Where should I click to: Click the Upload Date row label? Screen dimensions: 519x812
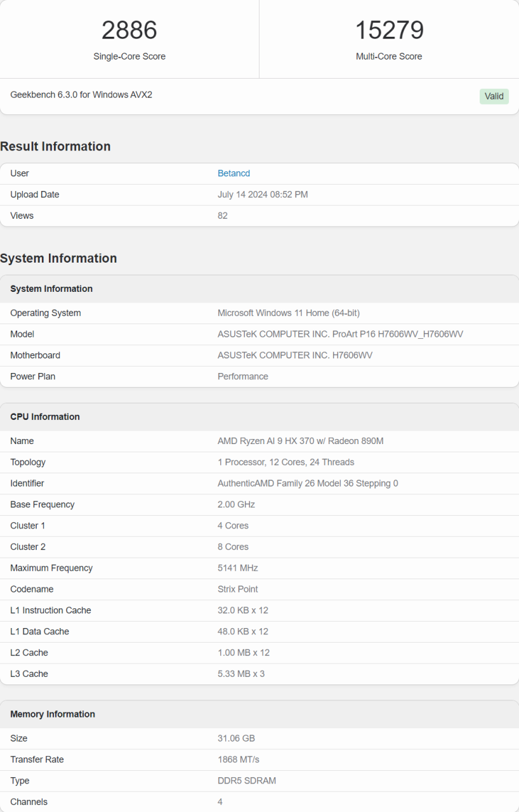click(35, 195)
